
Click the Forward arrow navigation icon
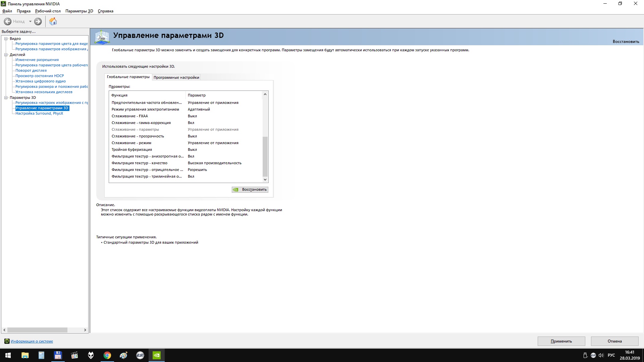(x=38, y=21)
